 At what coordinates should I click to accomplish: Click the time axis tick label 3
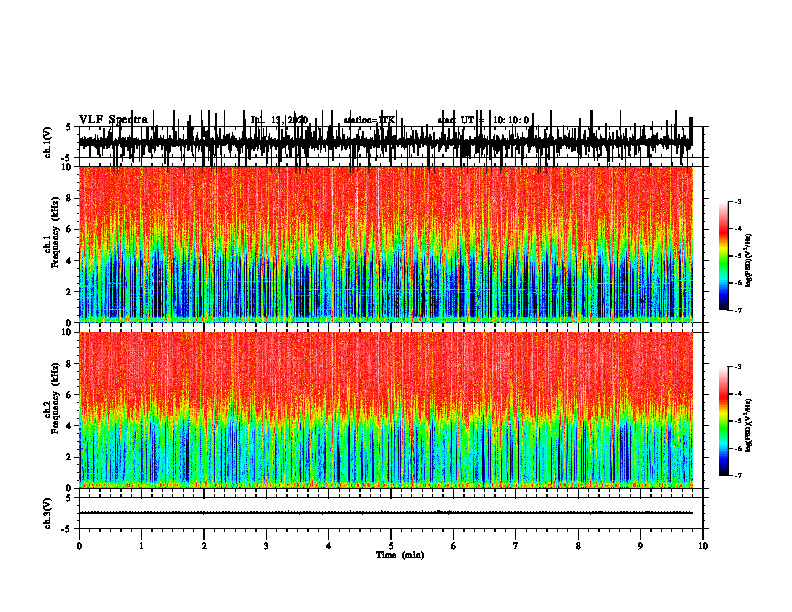coord(266,546)
